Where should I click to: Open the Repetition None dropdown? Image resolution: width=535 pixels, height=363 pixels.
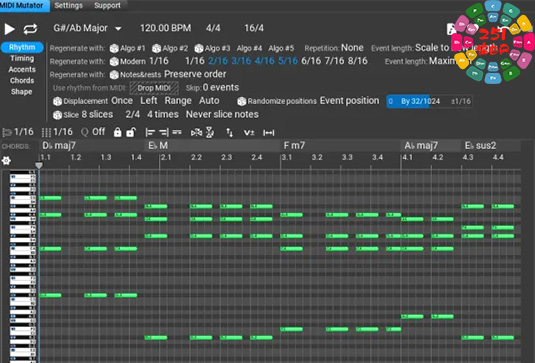click(x=352, y=48)
